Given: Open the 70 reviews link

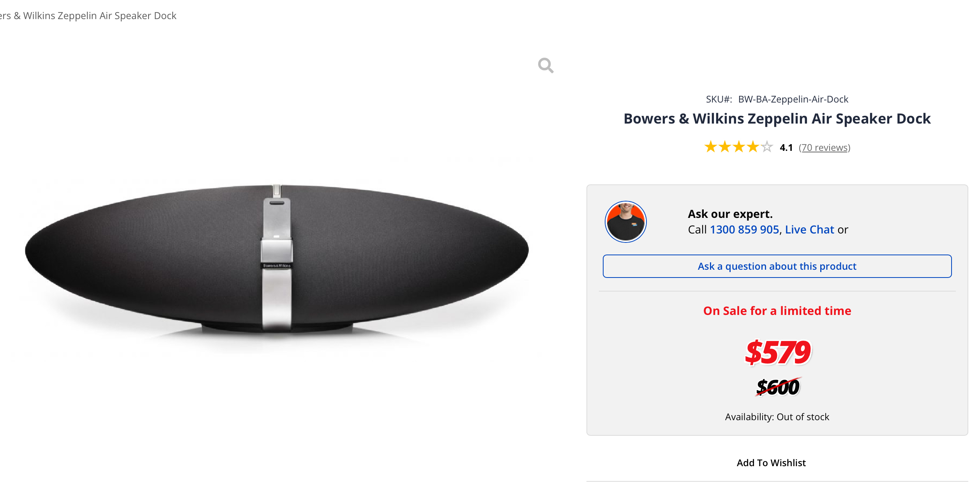Looking at the screenshot, I should point(824,148).
